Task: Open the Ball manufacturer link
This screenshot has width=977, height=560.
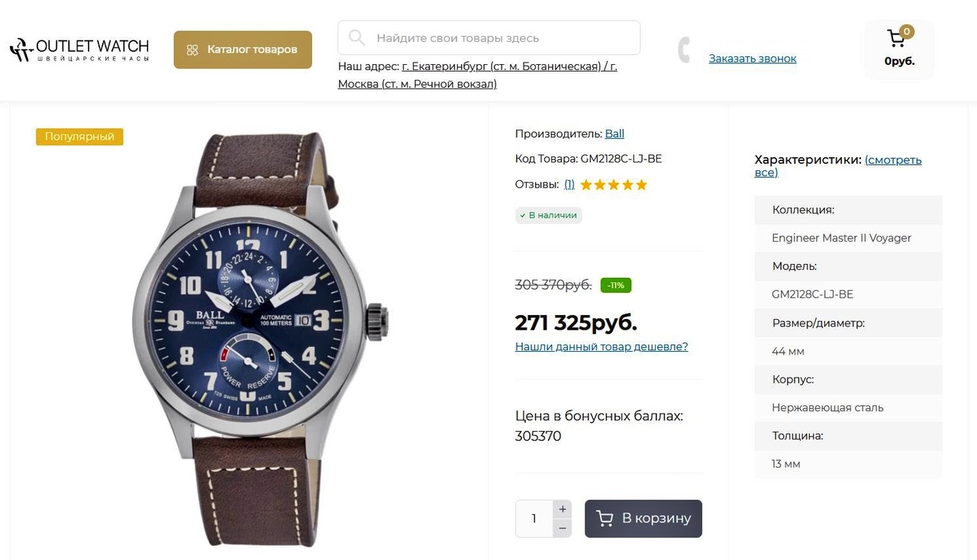Action: (x=614, y=134)
